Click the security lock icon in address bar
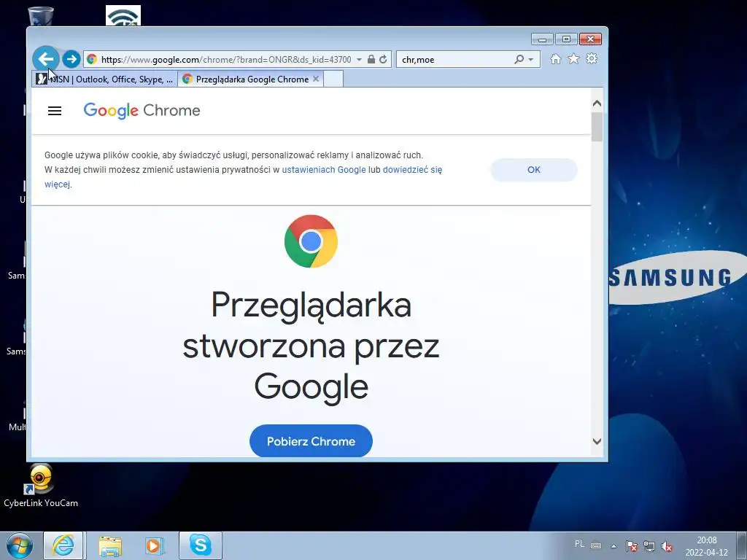This screenshot has width=747, height=560. [371, 60]
